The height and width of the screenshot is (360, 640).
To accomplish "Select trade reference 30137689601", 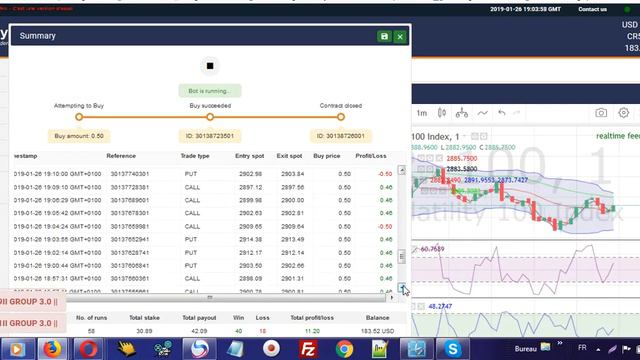I will pyautogui.click(x=130, y=200).
